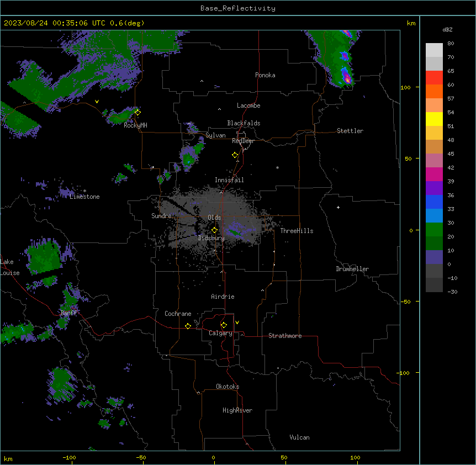Click the yellow diamond marker beside RockyMH
The height and width of the screenshot is (465, 476).
[x=137, y=113]
